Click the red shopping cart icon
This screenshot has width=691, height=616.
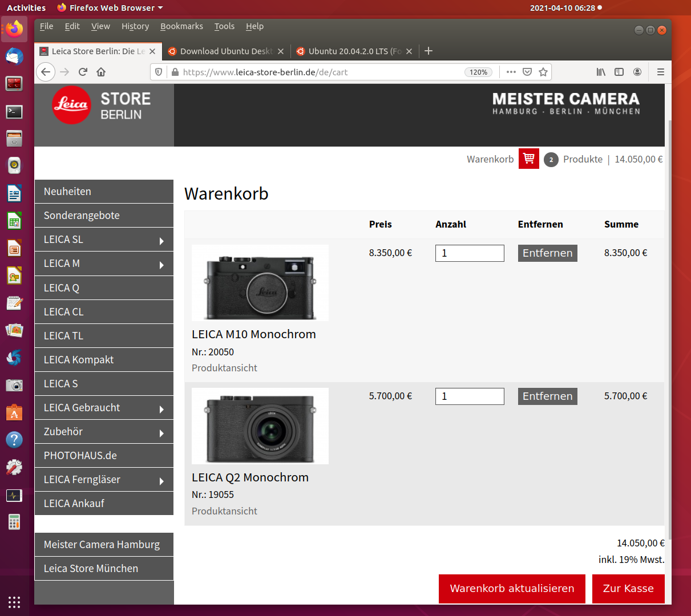pos(529,159)
